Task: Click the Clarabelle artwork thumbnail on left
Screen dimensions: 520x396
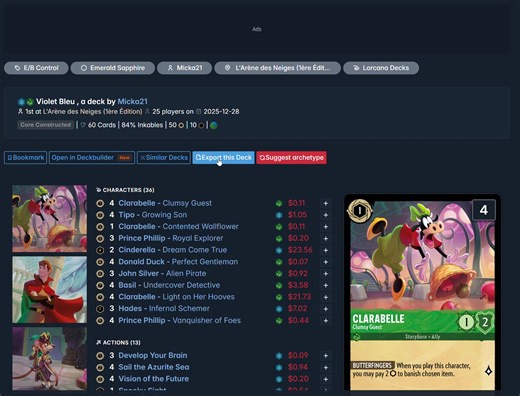Action: click(49, 219)
